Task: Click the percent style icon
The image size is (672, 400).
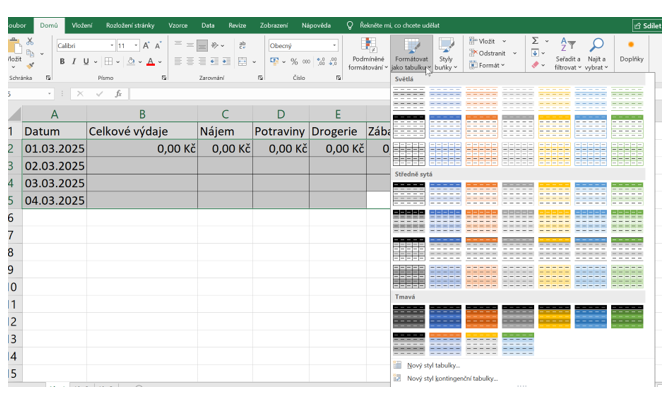Action: click(x=293, y=62)
